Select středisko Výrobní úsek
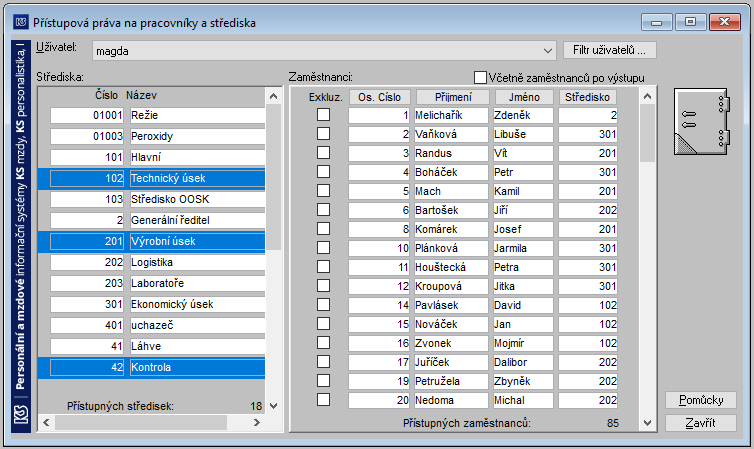754x449 pixels. (152, 241)
